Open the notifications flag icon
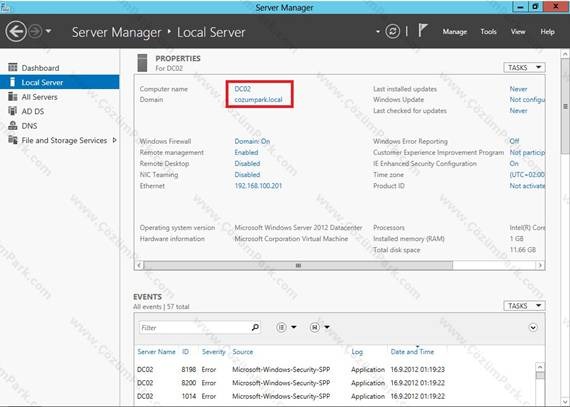 click(x=422, y=31)
